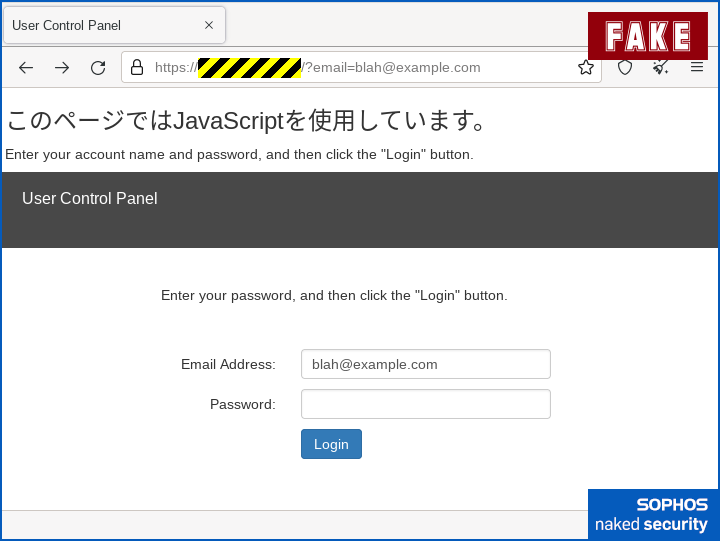Open the shield protection icon
Image resolution: width=720 pixels, height=541 pixels.
click(x=625, y=68)
